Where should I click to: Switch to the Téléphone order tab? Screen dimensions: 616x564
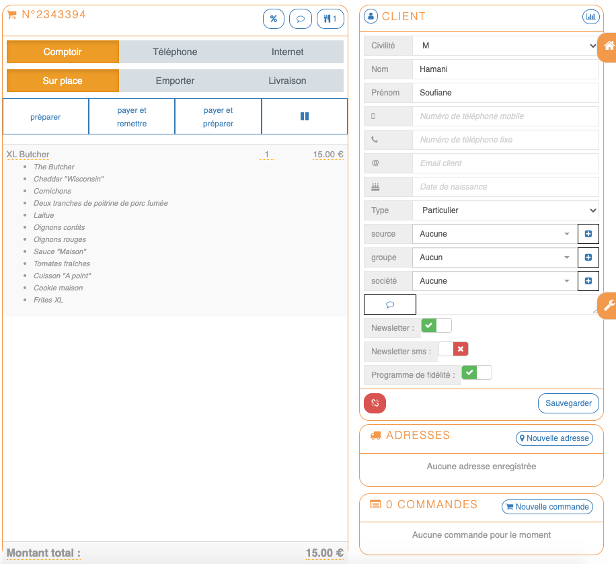pyautogui.click(x=175, y=52)
